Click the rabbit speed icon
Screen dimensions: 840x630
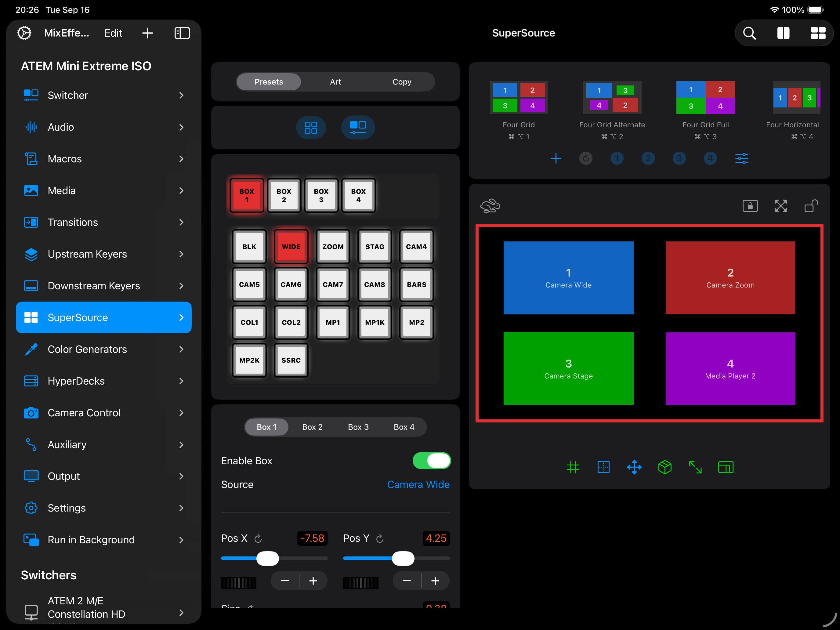pyautogui.click(x=490, y=206)
